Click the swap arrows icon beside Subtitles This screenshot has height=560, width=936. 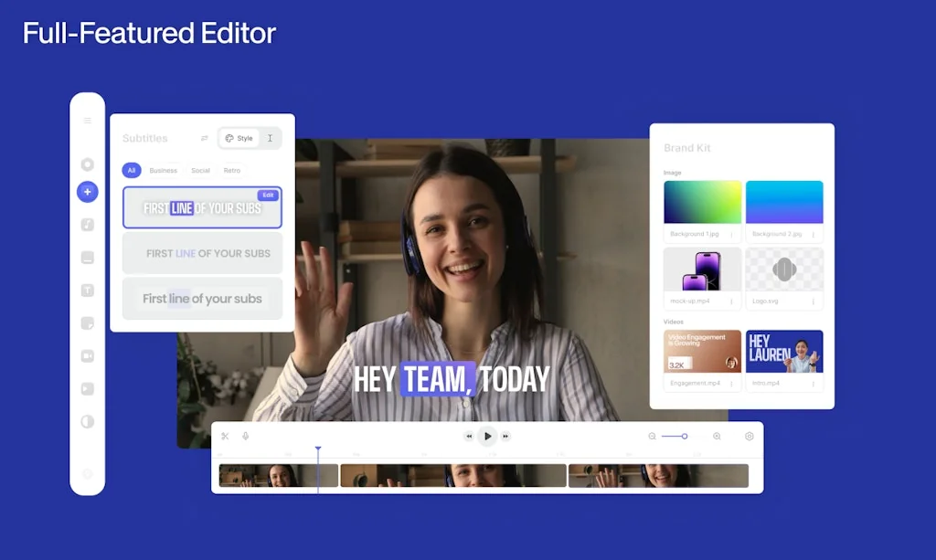coord(204,139)
